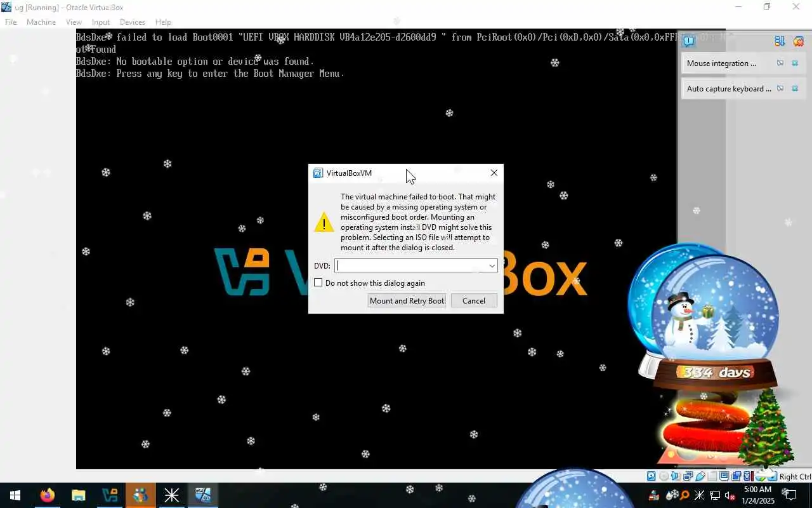Expand the DVD combo box arrow
Viewport: 812px width, 508px height.
[492, 266]
